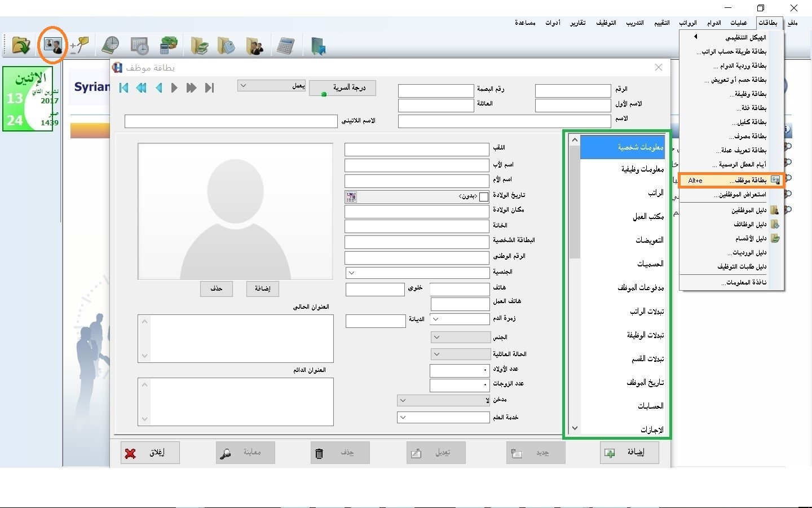812x508 pixels.
Task: Click the exit door toolbar icon
Action: (318, 46)
